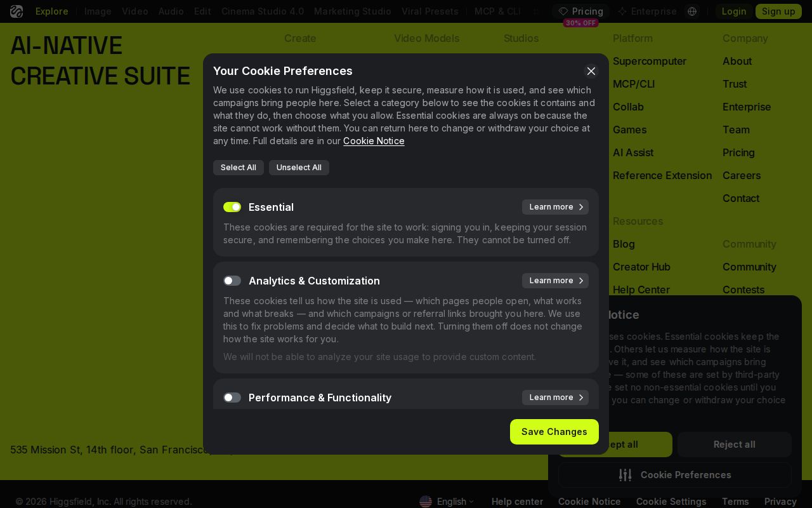Open Cinema Studio 4.0

point(263,11)
